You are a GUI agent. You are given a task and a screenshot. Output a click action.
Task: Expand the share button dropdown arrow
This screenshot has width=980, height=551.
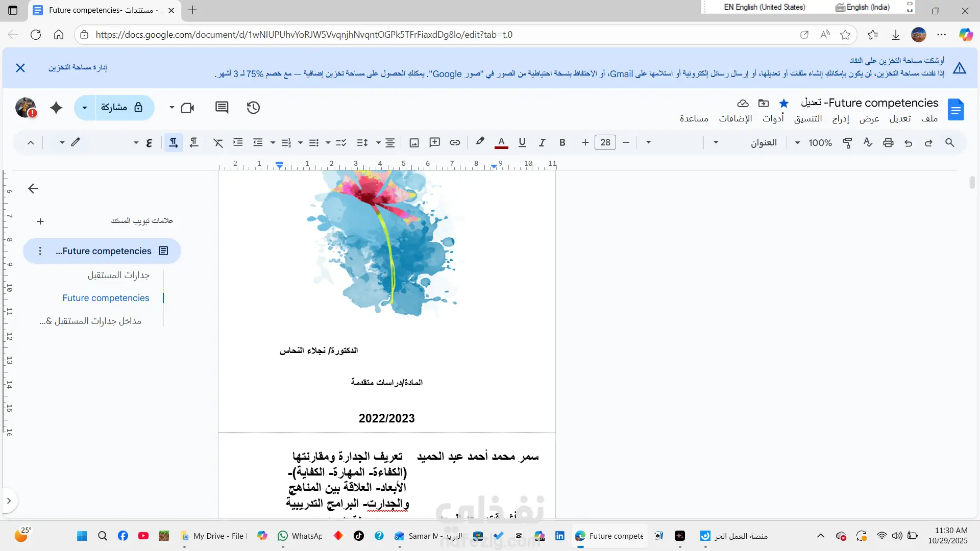(x=85, y=108)
